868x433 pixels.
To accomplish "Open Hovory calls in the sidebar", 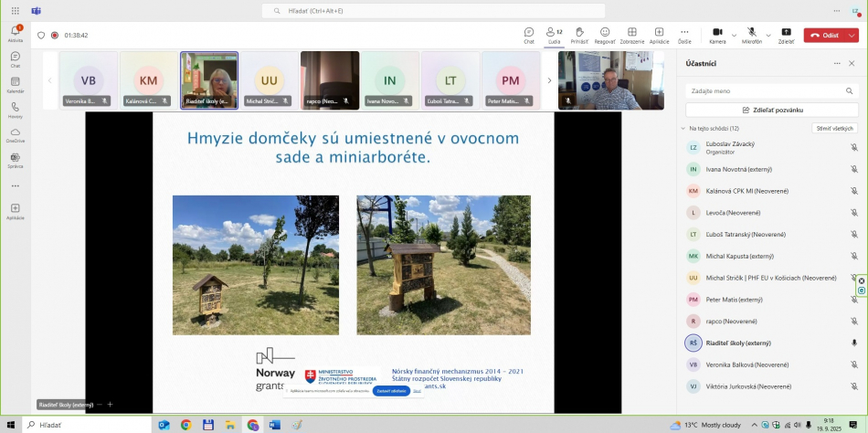I will point(16,110).
